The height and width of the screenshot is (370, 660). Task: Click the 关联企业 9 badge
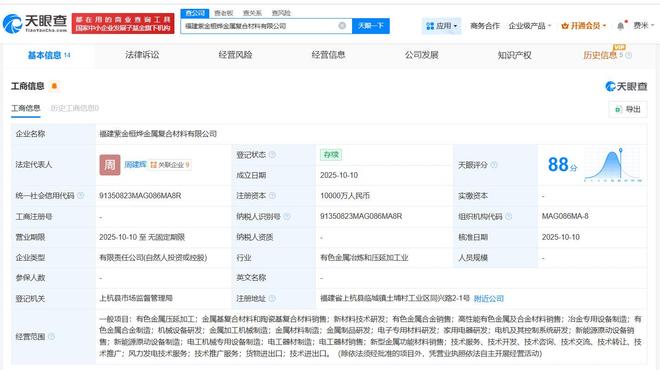tap(170, 165)
